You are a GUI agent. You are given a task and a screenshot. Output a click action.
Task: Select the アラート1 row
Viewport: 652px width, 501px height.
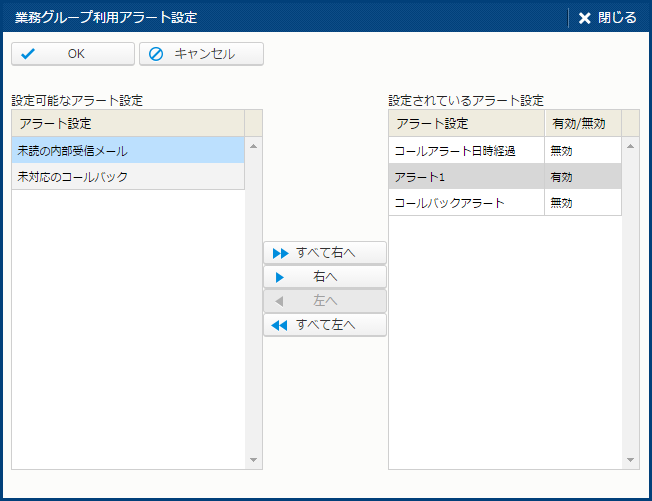coord(466,177)
